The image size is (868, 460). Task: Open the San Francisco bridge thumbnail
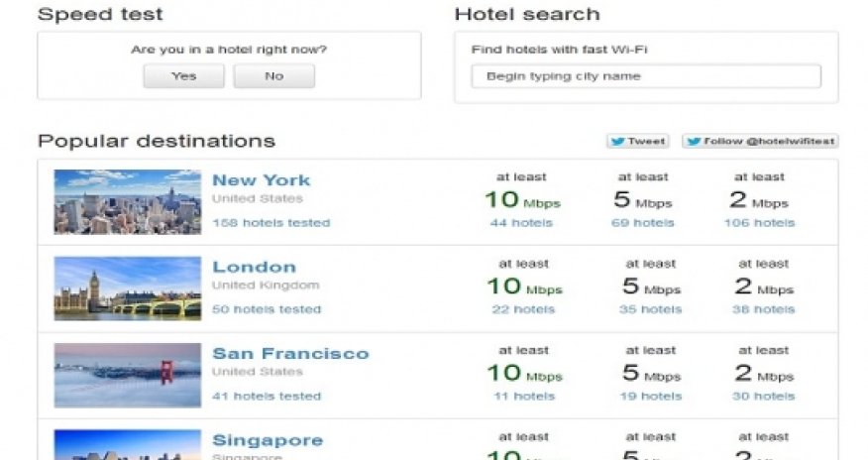[127, 376]
